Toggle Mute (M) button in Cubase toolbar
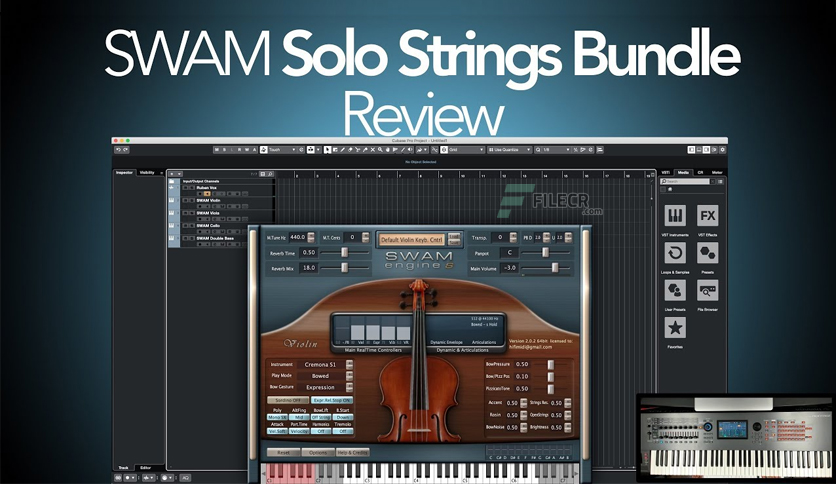This screenshot has height=484, width=836. (216, 150)
